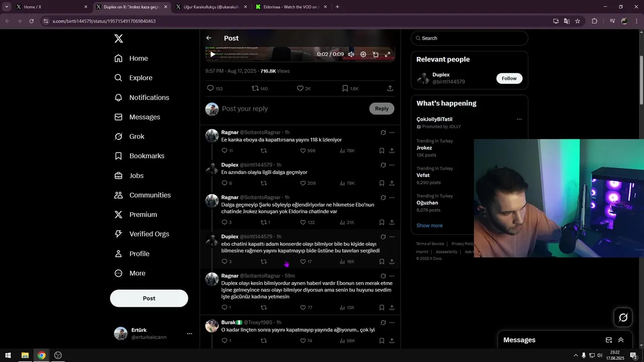Click the gray Reply button
The image size is (644, 362).
click(x=382, y=109)
